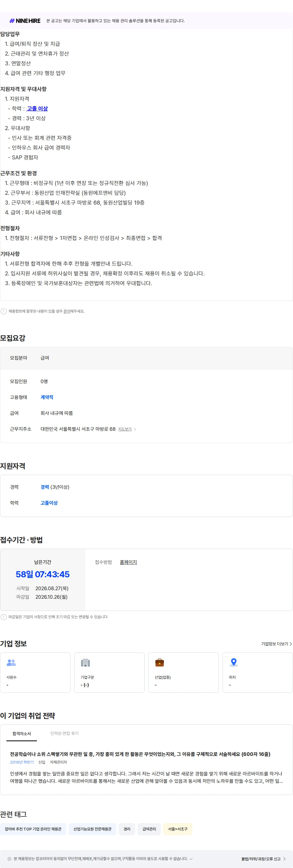293x868 pixels.
Task: Expand the 잡코리아 copyright notice chevron
Action: (191, 859)
